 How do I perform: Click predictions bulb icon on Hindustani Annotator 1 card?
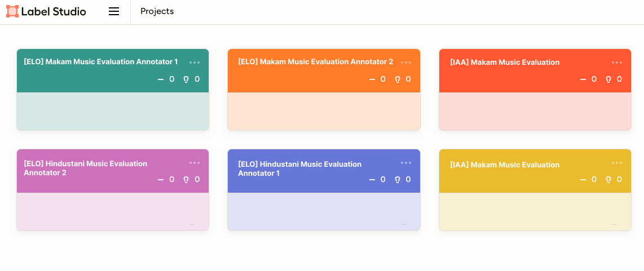pyautogui.click(x=397, y=180)
